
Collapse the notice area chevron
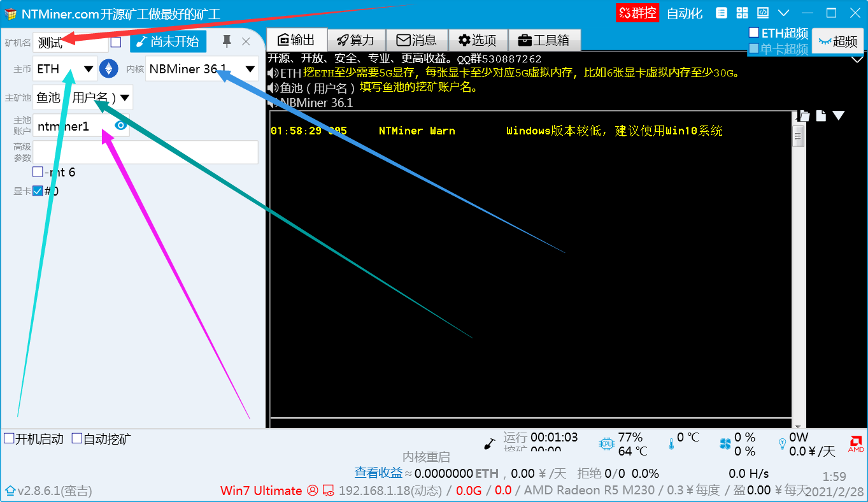857,59
